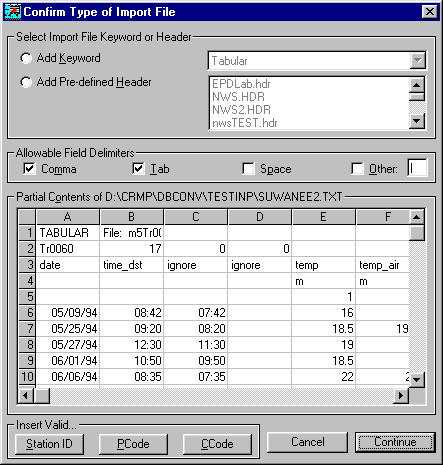
Task: Click grid vertical scroll down arrow
Action: pyautogui.click(x=416, y=379)
